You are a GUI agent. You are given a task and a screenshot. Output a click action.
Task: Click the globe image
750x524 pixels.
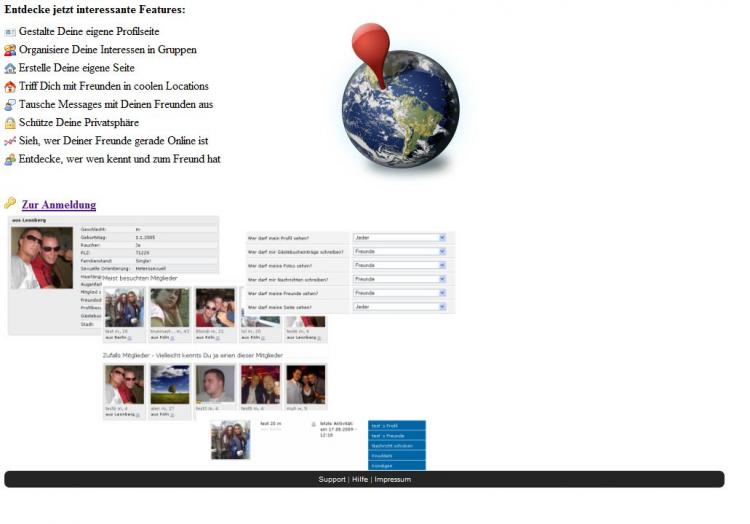coord(401,109)
